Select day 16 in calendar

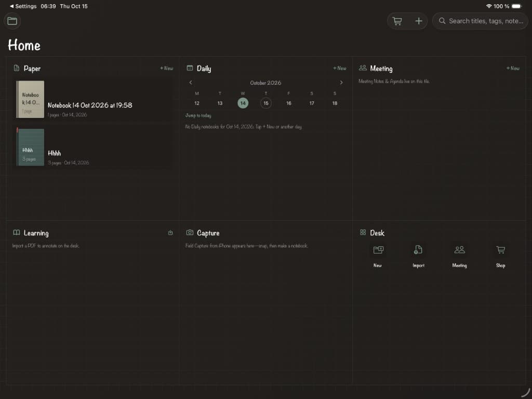tap(289, 103)
